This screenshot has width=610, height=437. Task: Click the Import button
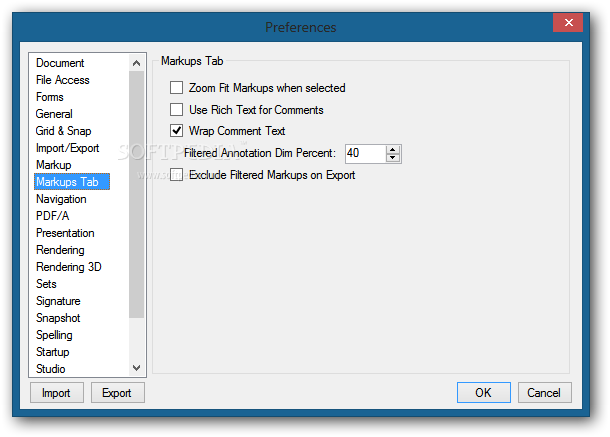(57, 393)
